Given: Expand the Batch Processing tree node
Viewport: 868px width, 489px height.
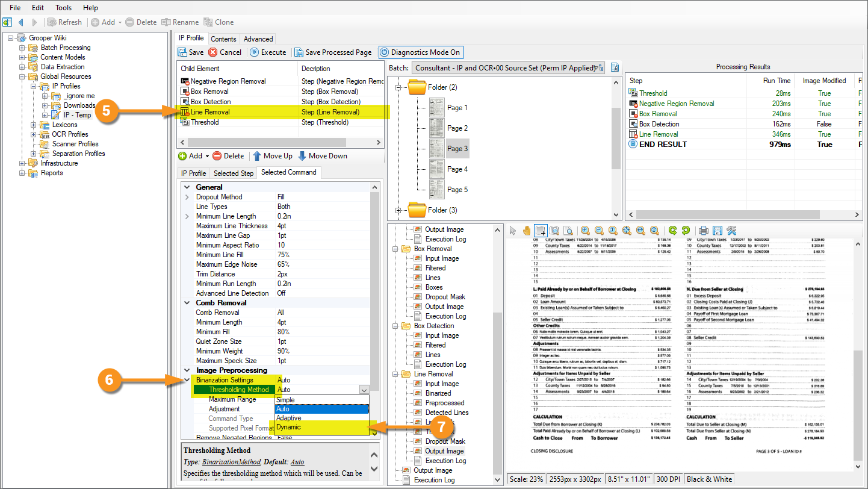Looking at the screenshot, I should pos(22,48).
